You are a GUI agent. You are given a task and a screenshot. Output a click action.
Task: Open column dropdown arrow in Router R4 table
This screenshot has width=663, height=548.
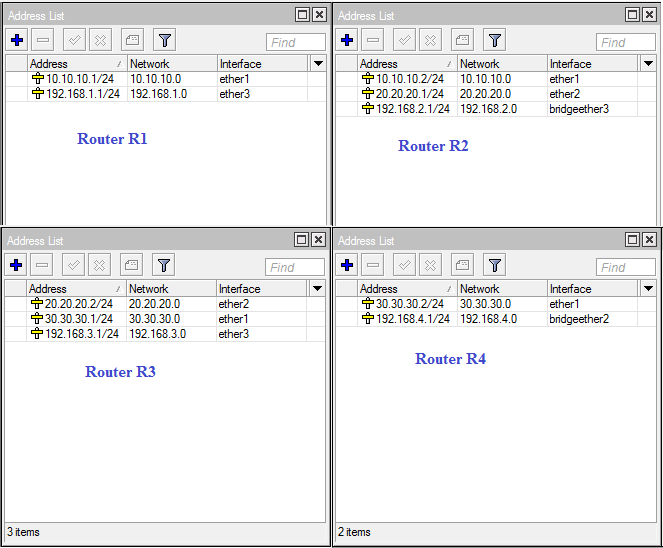[x=648, y=289]
